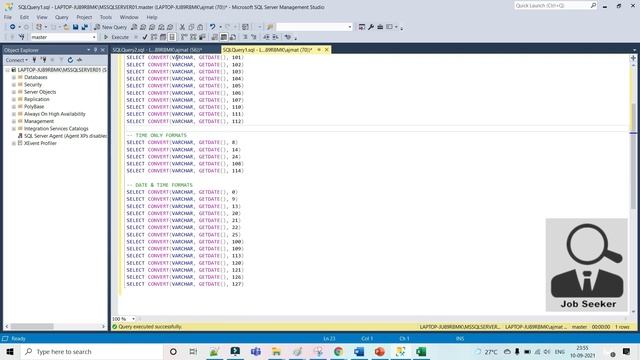Image resolution: width=640 pixels, height=360 pixels.
Task: Open the Windows Start menu
Action: pos(10,352)
